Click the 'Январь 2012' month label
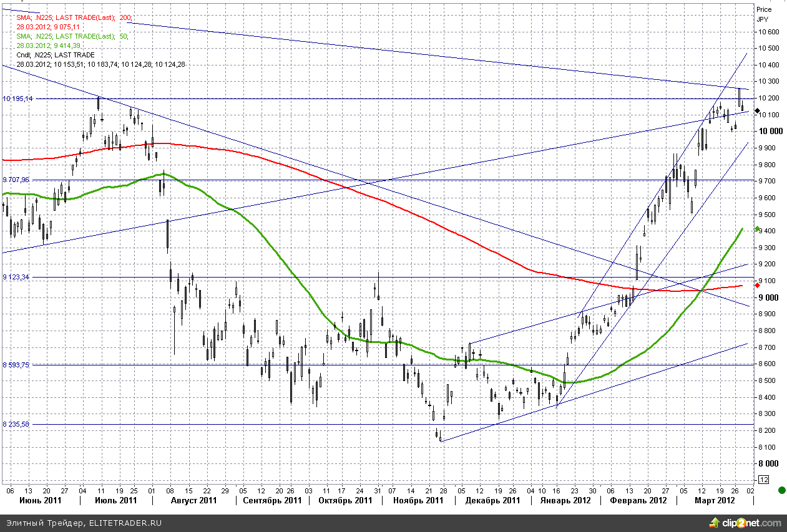 (x=565, y=500)
